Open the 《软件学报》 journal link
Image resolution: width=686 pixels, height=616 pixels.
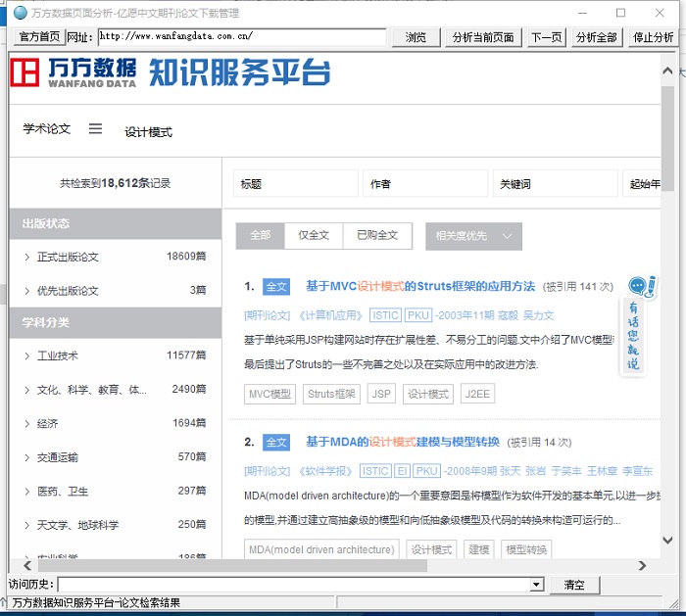click(x=325, y=471)
